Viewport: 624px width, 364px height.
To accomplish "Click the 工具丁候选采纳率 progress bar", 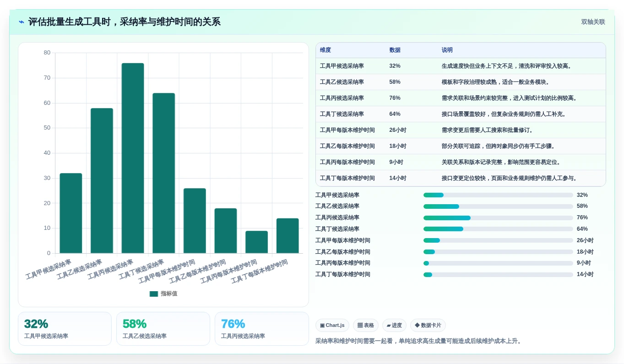I will click(x=498, y=229).
